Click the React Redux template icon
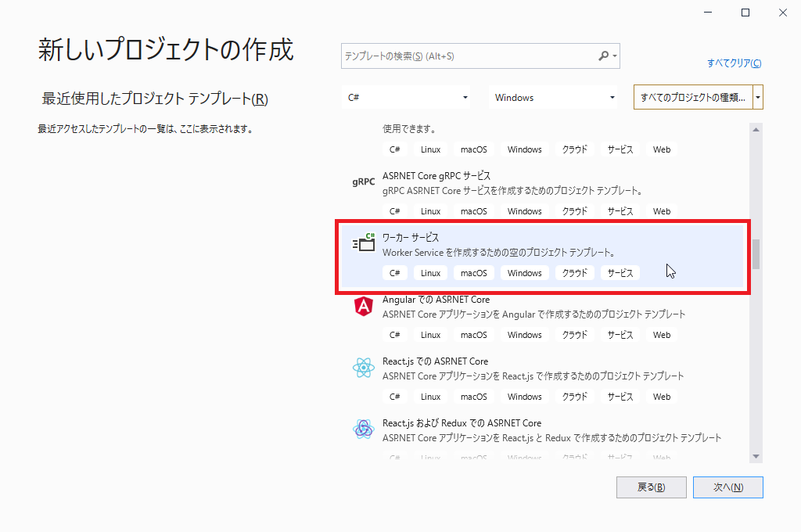Image resolution: width=801 pixels, height=532 pixels. click(x=363, y=430)
